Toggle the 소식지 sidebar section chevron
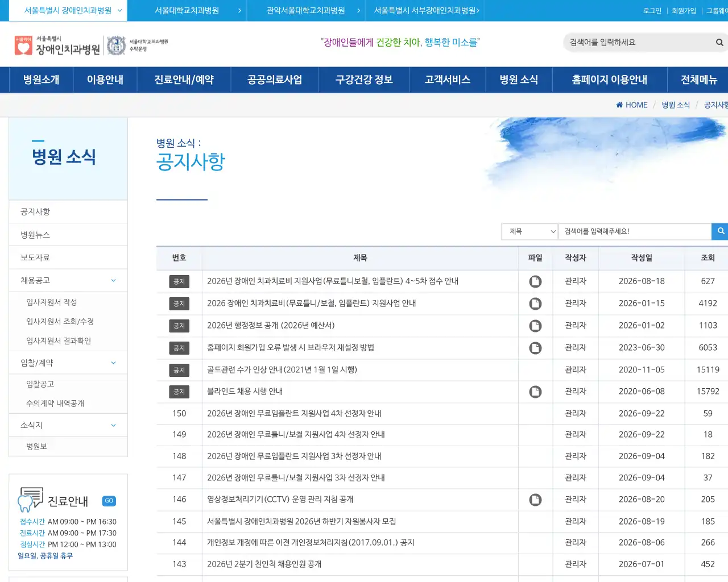 click(113, 425)
